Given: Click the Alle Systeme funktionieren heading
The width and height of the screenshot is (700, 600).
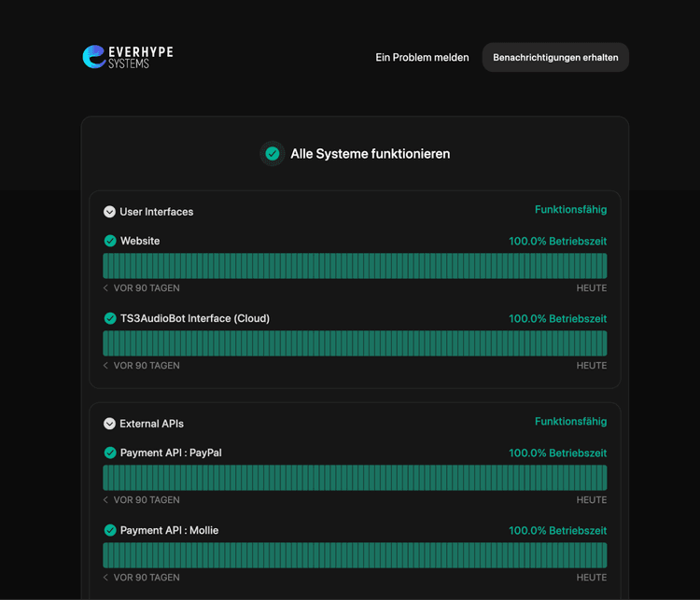Looking at the screenshot, I should (x=370, y=154).
